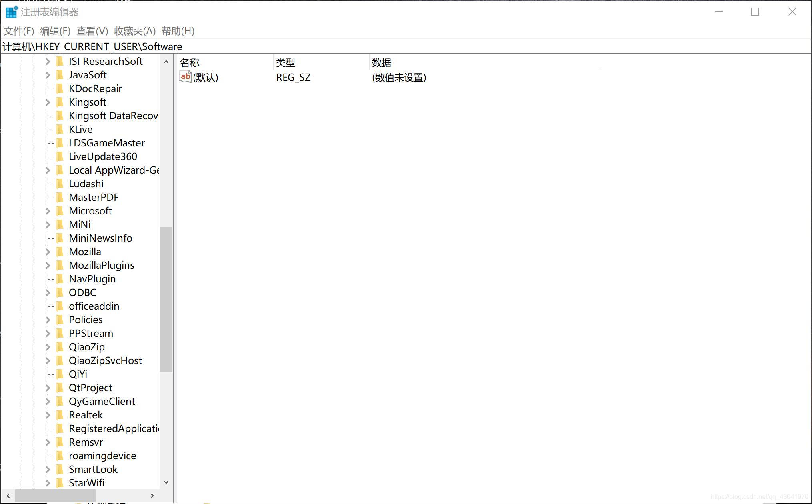Click the tree scrollbar down arrow
The image size is (812, 504).
click(x=166, y=482)
